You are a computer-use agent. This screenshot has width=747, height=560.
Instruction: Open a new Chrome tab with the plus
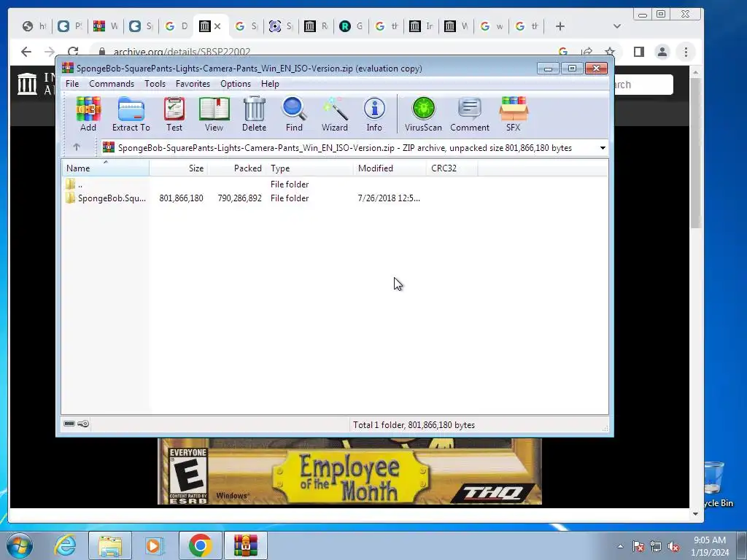(x=560, y=26)
